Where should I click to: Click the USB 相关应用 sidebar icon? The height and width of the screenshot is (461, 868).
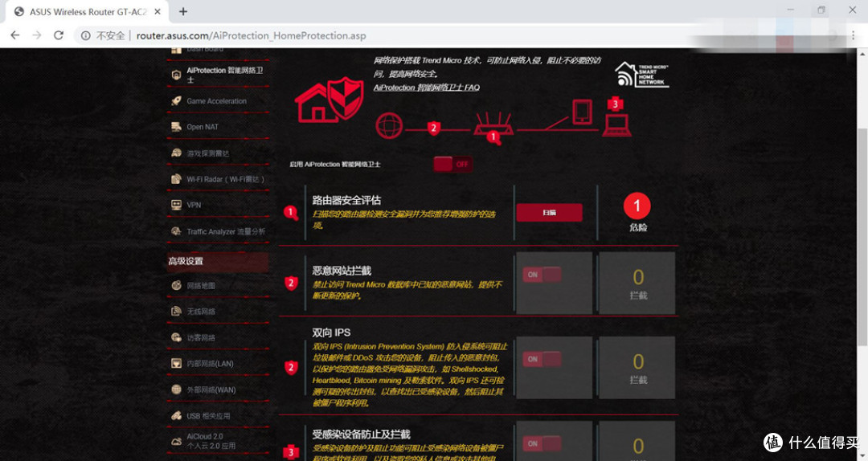176,415
